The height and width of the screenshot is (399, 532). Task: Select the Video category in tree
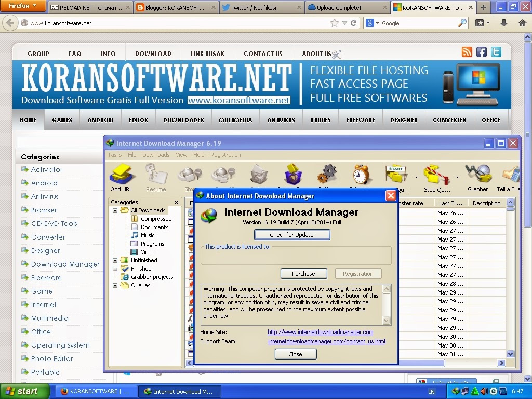148,252
